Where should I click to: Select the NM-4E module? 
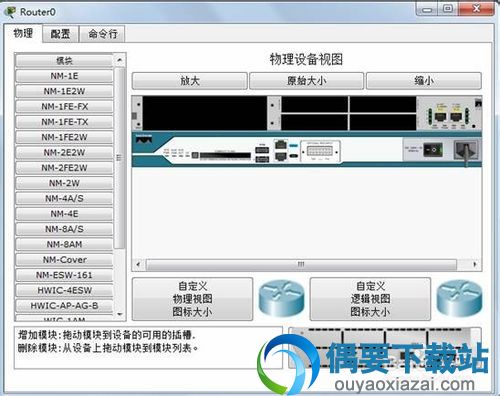point(64,214)
